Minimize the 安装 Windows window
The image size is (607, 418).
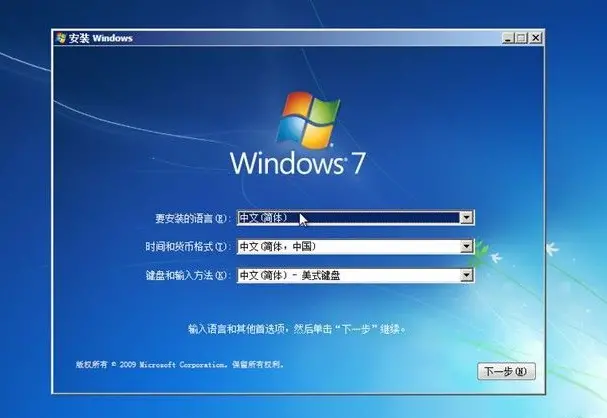tap(509, 38)
